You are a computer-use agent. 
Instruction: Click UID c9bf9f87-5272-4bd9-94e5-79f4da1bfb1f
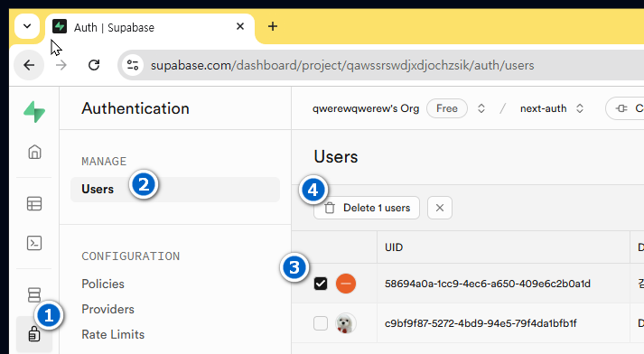(481, 323)
